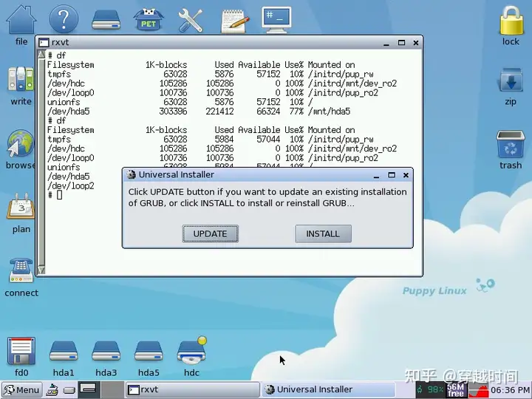Launch the browse globe icon
Viewport: 532px width, 399px height.
pos(21,144)
